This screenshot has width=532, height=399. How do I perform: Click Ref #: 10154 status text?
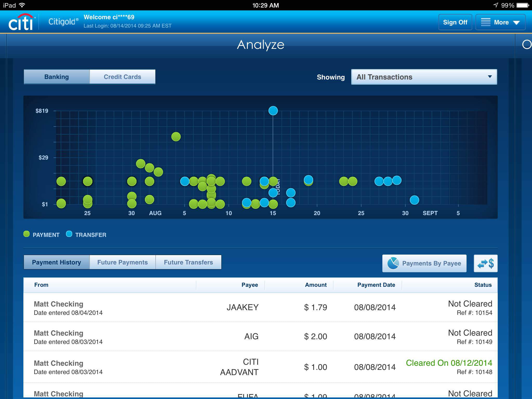(x=474, y=313)
